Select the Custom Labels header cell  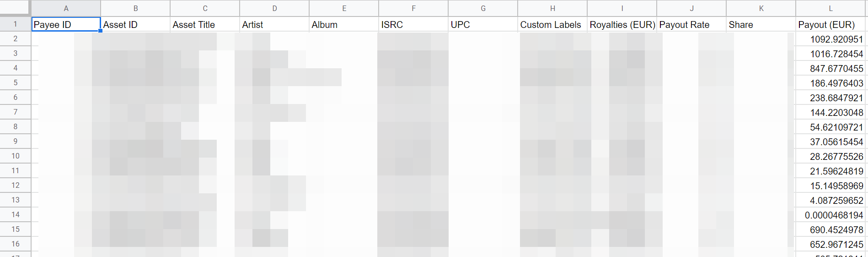[x=552, y=25]
